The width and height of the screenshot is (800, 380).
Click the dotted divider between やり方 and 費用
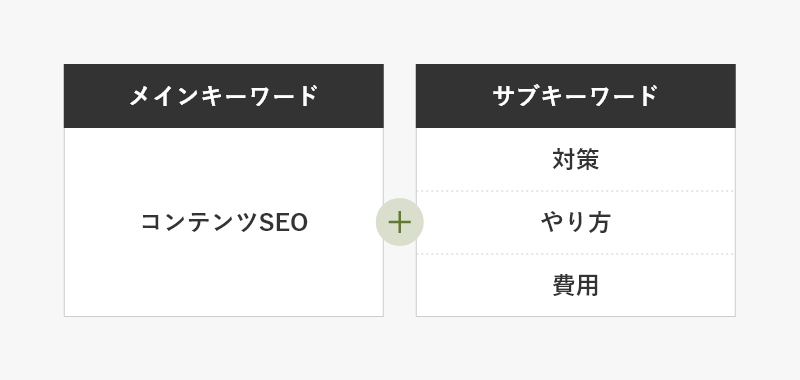tap(576, 254)
